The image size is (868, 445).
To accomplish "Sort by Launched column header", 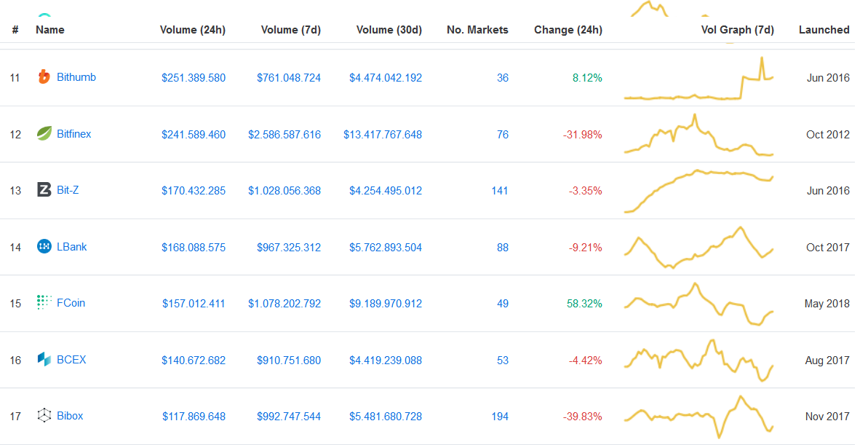I will [x=824, y=30].
